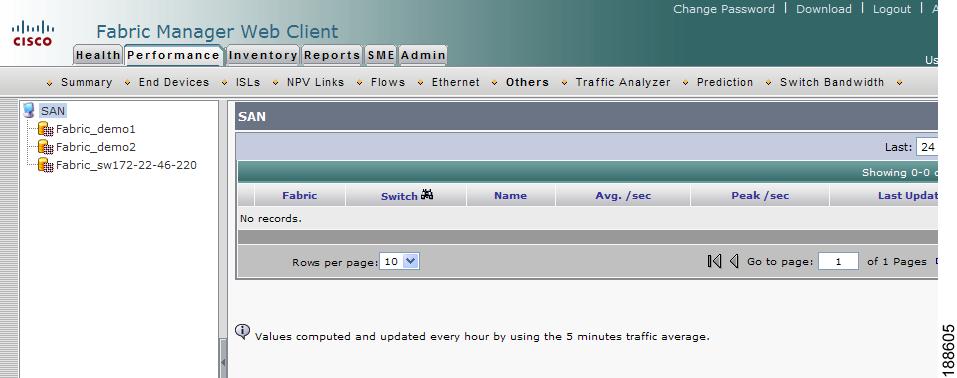Select Fabric_demo1 in the tree

pos(95,129)
